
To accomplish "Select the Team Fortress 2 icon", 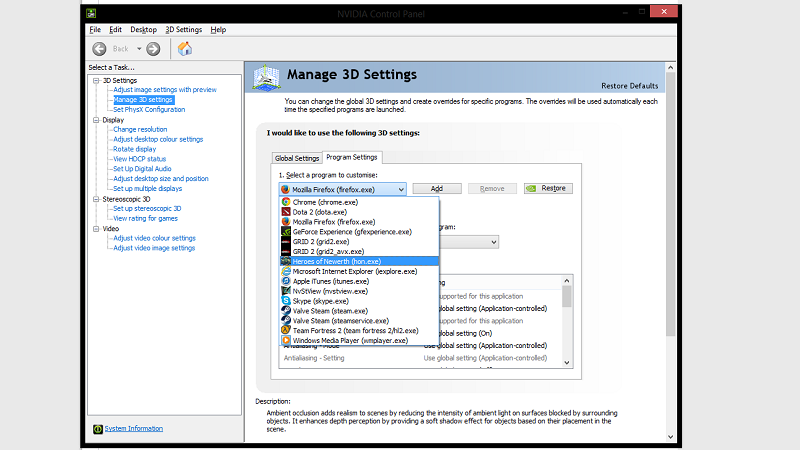I will click(286, 331).
